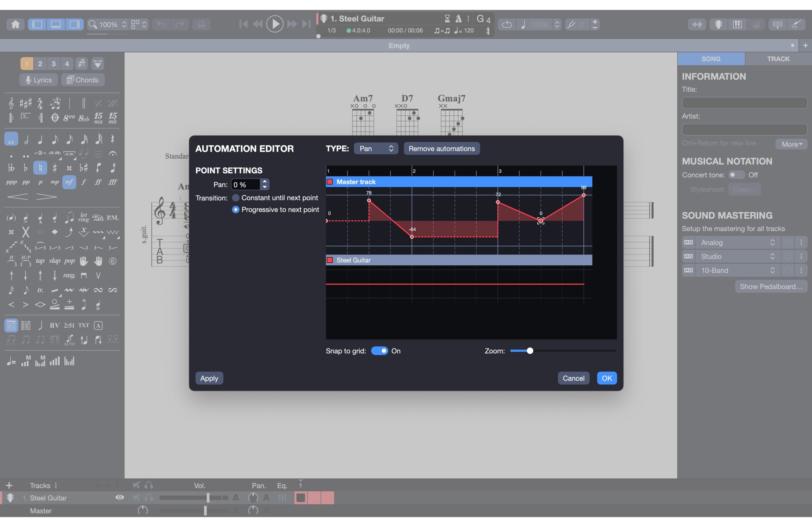Select the whole note duration icon
The height and width of the screenshot is (527, 812).
pyautogui.click(x=11, y=139)
